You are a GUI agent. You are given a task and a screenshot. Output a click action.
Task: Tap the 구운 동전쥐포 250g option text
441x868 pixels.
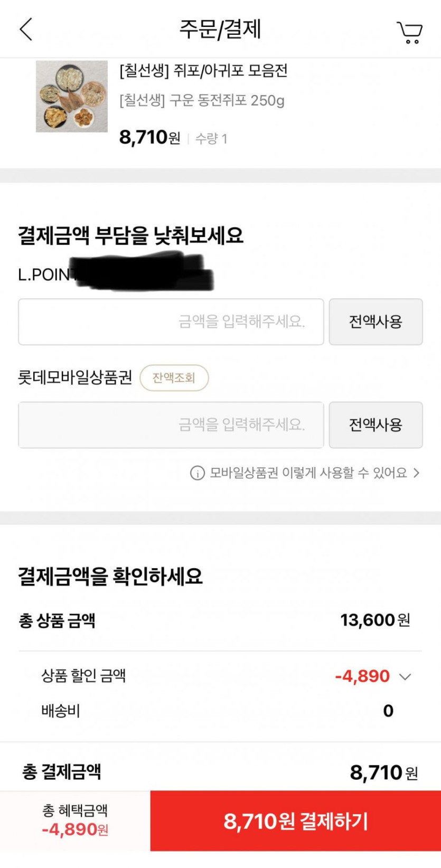coord(202,100)
